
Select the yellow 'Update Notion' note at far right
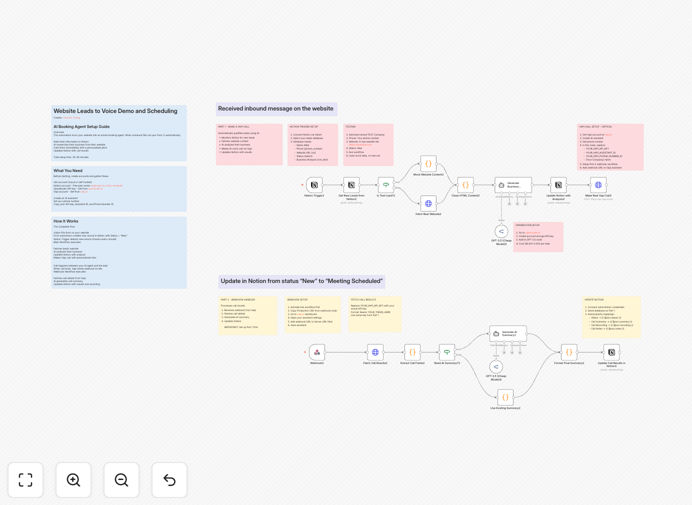click(611, 317)
